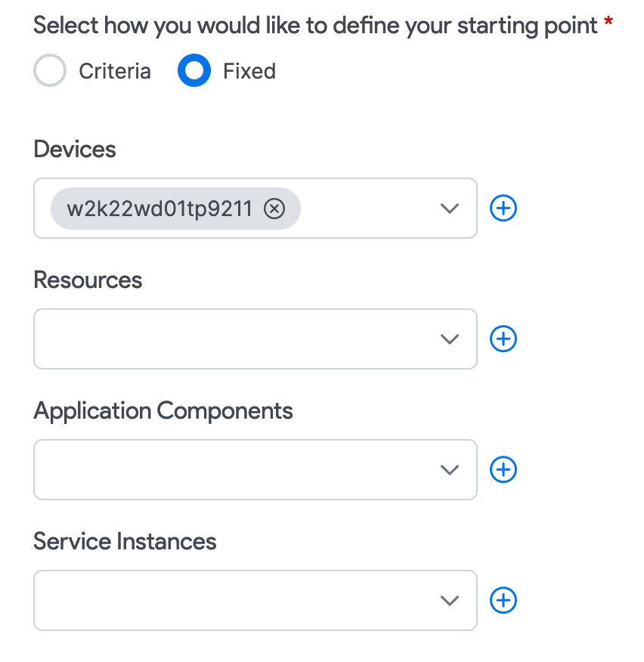Expand the Devices dropdown chevron
This screenshot has height=662, width=644.
click(x=450, y=209)
